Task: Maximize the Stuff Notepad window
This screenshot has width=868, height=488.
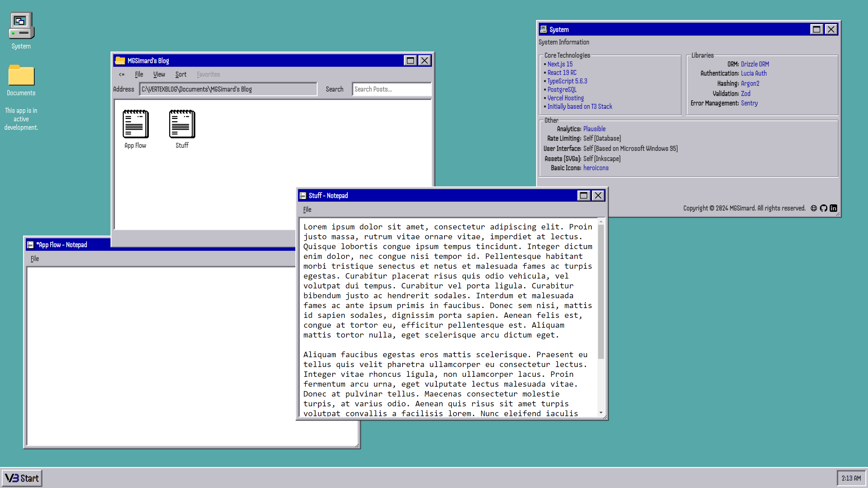Action: [584, 196]
